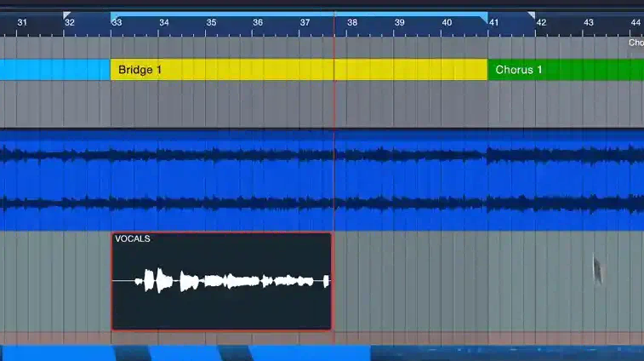The image size is (644, 361).
Task: Click bar 38 on the timeline ruler
Action: [352, 23]
